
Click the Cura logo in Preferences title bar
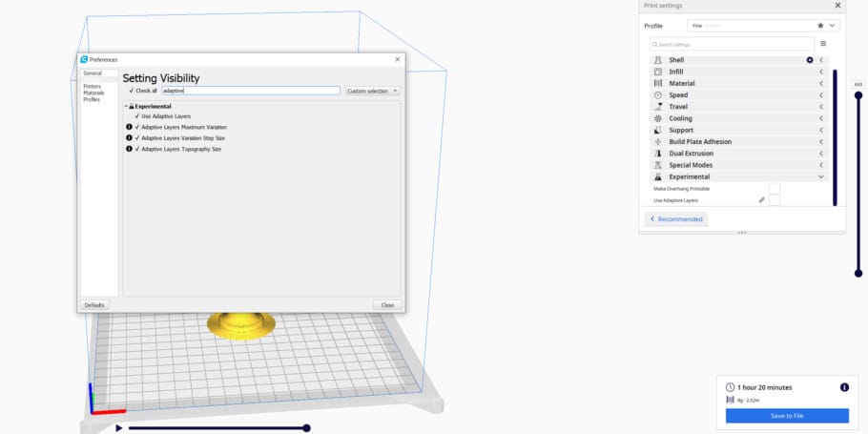point(84,59)
